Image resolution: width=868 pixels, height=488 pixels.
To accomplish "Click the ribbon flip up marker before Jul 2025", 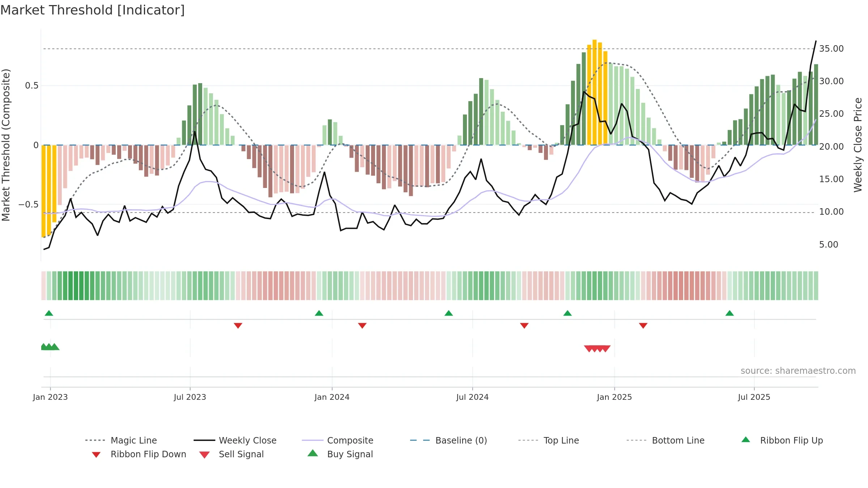I will click(729, 313).
